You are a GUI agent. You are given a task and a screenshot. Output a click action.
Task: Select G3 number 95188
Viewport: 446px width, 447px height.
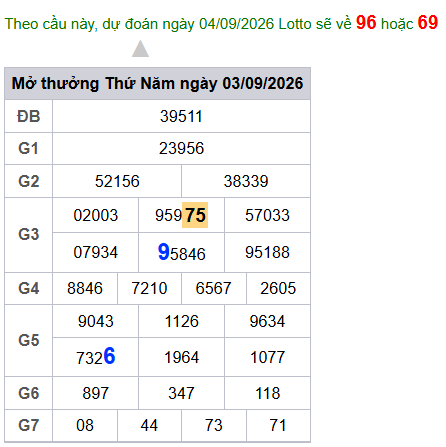(267, 252)
